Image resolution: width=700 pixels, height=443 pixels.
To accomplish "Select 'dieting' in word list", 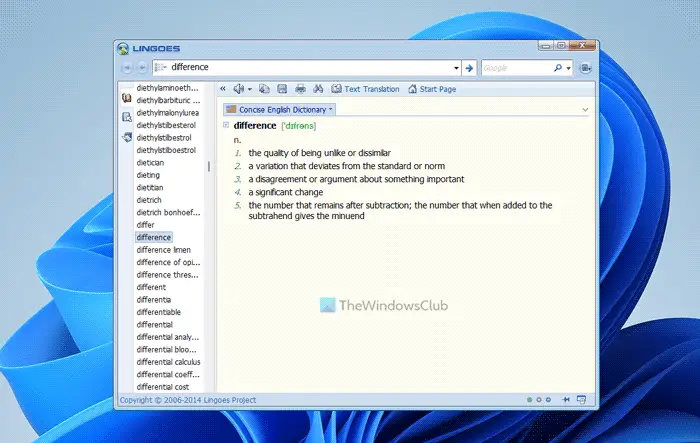I will (x=148, y=175).
